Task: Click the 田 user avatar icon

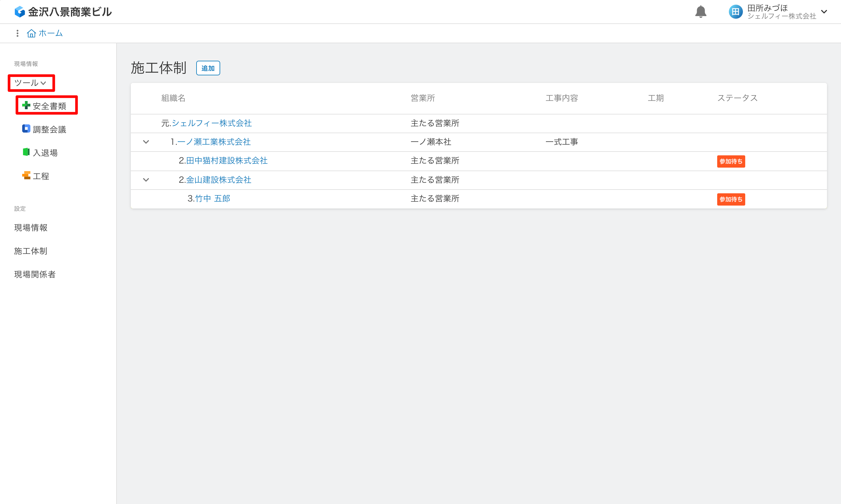Action: click(x=735, y=12)
